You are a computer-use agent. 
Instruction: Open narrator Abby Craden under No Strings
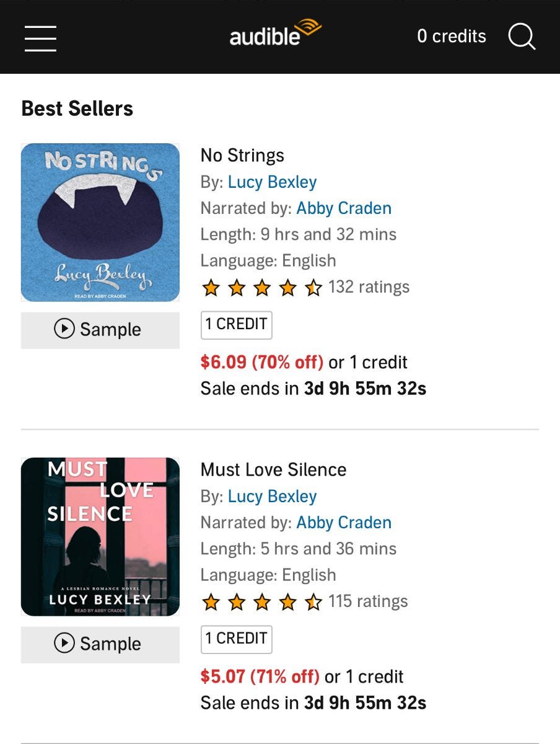[344, 208]
